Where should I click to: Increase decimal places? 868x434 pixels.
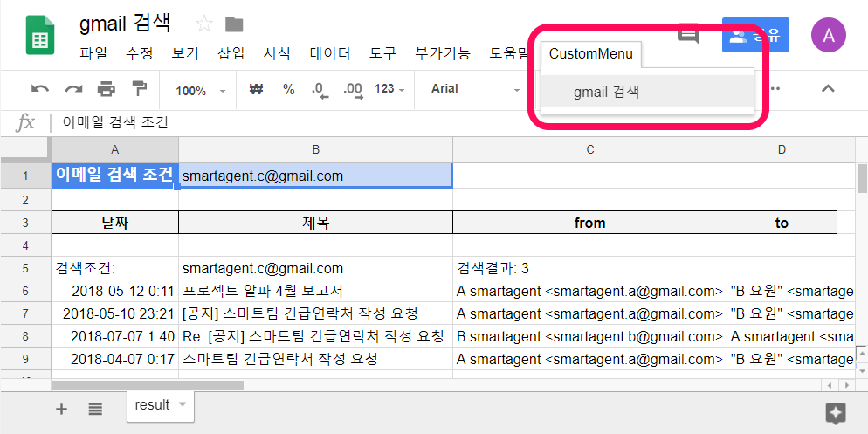(353, 90)
